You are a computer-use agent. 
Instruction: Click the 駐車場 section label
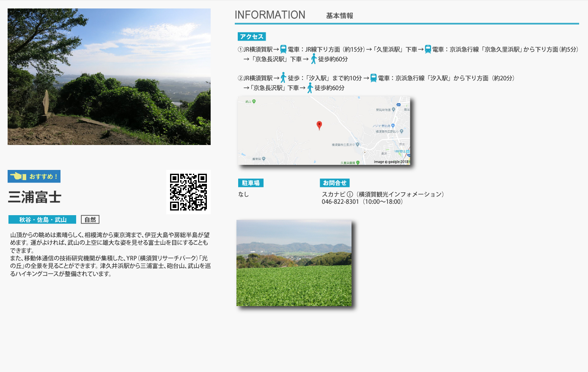(251, 183)
